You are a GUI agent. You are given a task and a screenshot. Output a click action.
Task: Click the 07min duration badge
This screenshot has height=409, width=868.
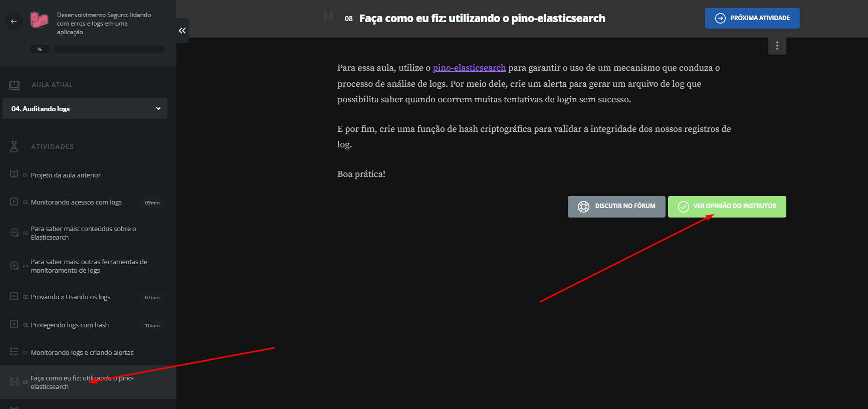coord(152,297)
